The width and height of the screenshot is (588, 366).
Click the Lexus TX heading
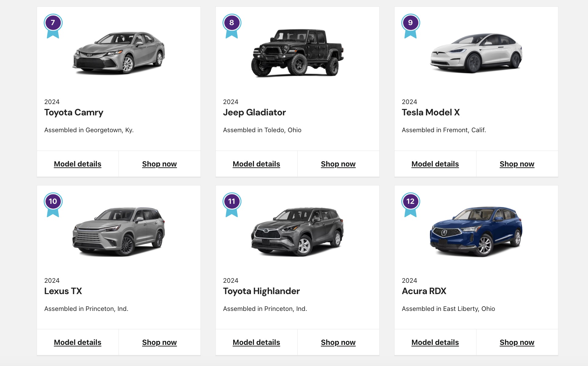(x=63, y=291)
